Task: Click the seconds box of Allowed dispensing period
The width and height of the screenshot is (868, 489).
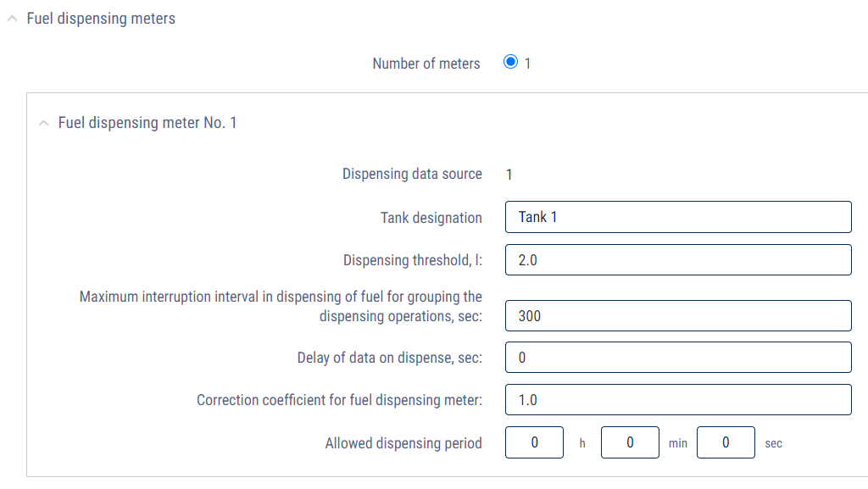Action: 726,442
